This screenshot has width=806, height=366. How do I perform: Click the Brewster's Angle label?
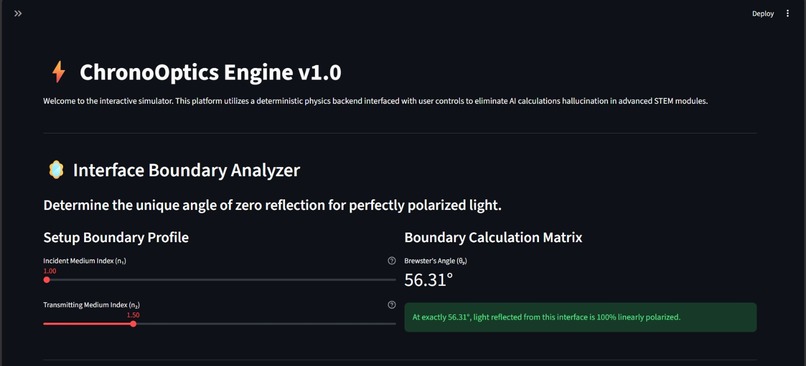click(435, 261)
